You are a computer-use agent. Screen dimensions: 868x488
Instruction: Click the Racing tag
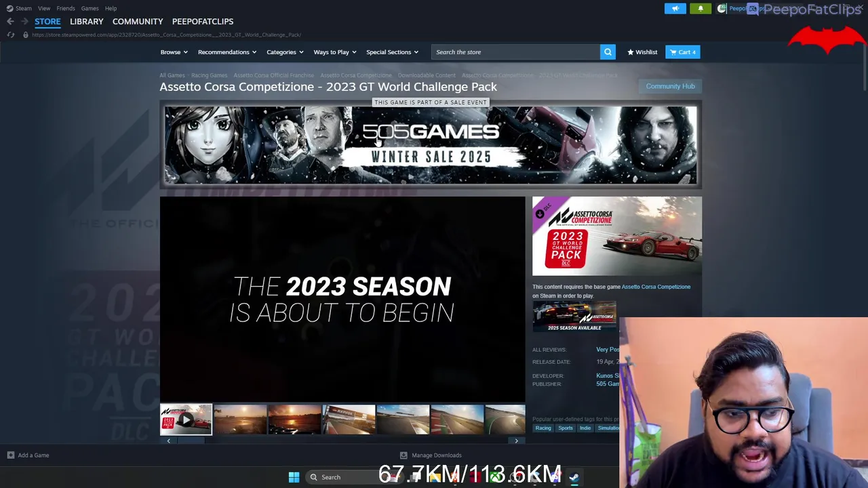543,428
